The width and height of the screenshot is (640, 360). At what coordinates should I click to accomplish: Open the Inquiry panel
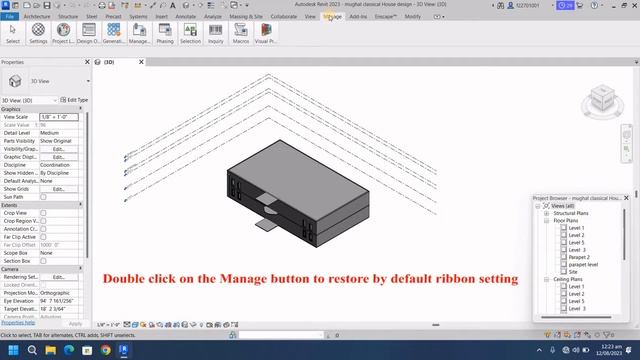click(216, 33)
